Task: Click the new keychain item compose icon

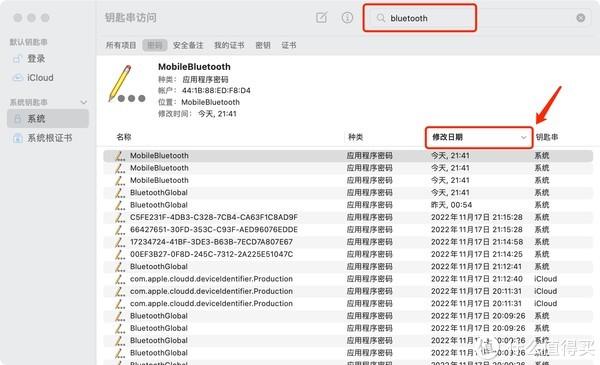Action: pos(321,17)
